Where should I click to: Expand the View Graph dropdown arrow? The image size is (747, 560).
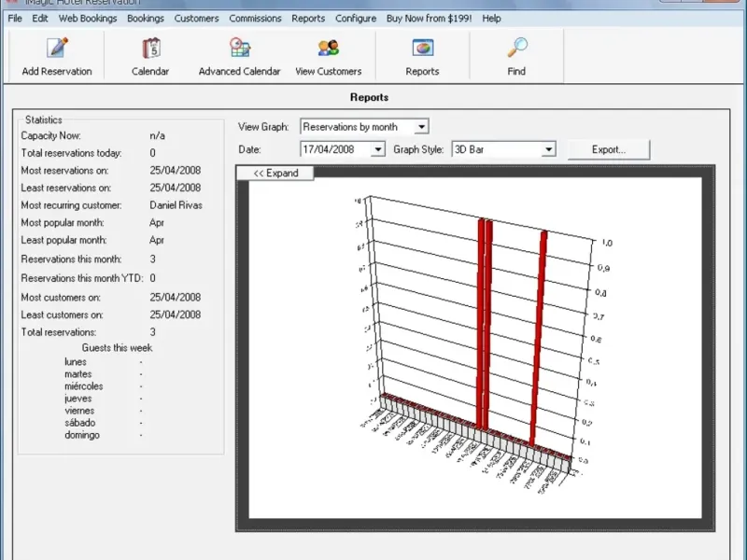coord(421,127)
